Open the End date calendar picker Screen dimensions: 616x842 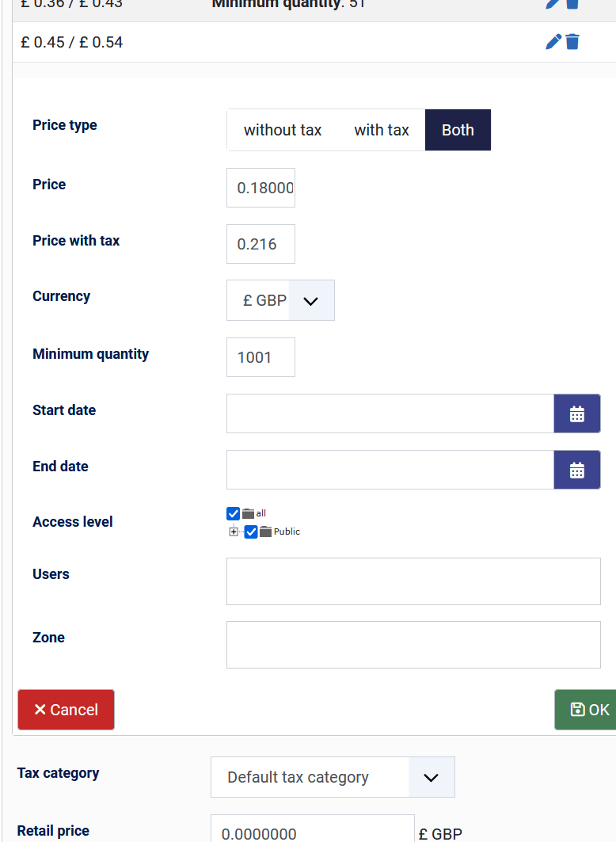(576, 470)
